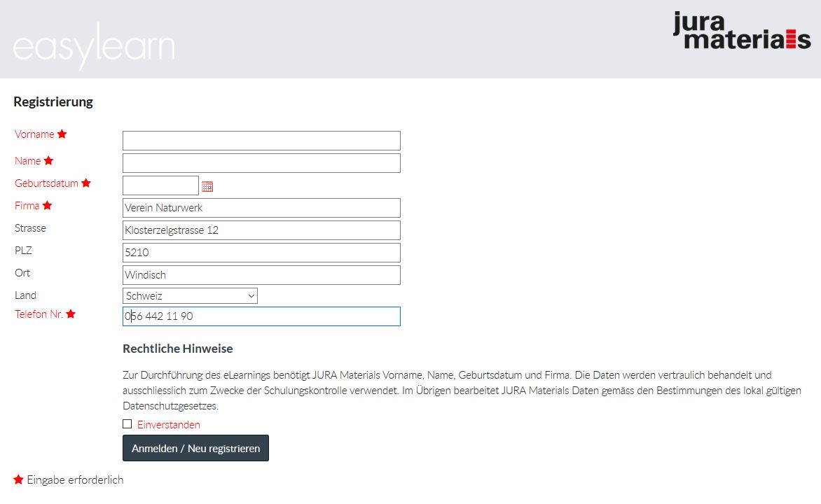Select the Geburtsdatum date input box
Viewport: 821px width, 504px height.
pos(160,185)
